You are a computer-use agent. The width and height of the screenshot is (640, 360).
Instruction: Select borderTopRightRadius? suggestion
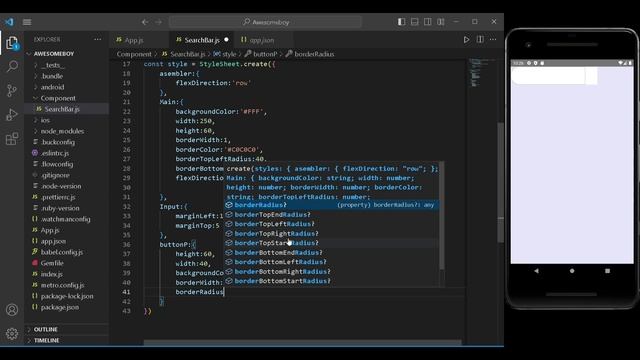[332, 233]
